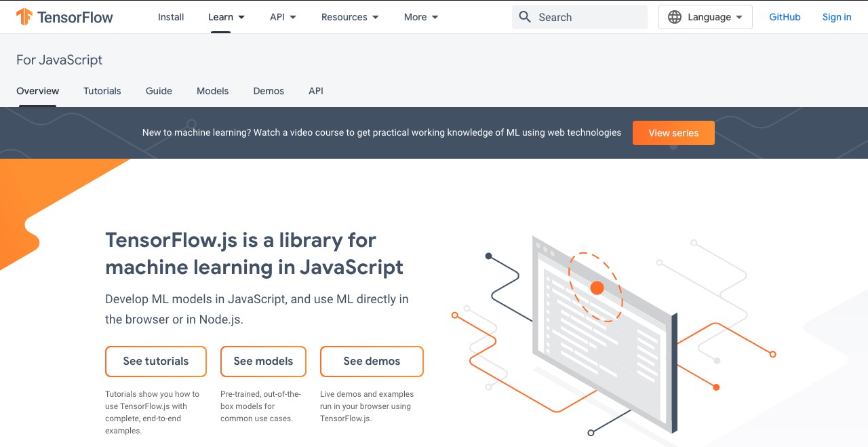Click the See tutorials button
Viewport: 868px width, 447px height.
pos(156,362)
